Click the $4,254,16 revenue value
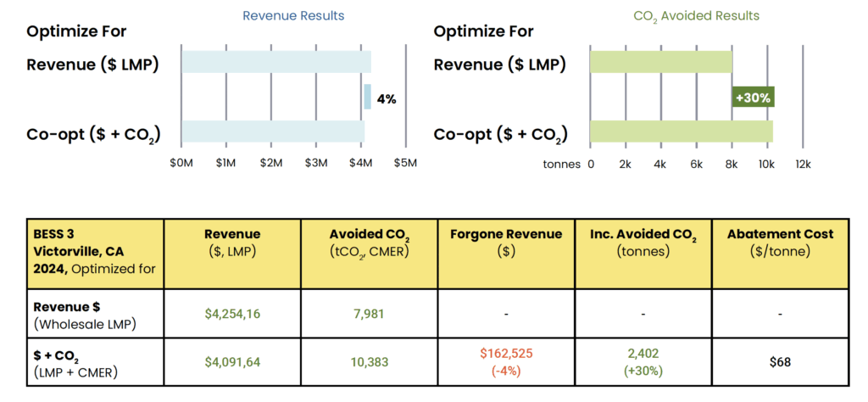This screenshot has height=402, width=868. coord(231,314)
